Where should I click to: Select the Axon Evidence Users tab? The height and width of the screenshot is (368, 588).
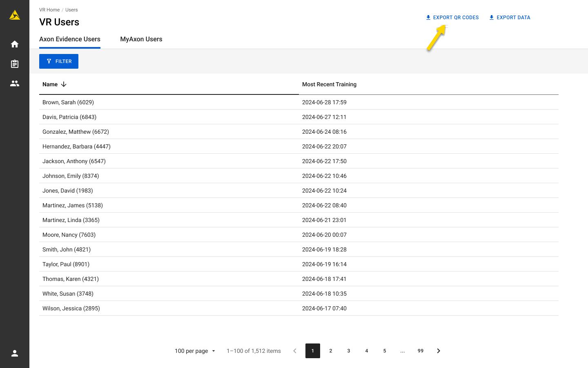click(70, 39)
